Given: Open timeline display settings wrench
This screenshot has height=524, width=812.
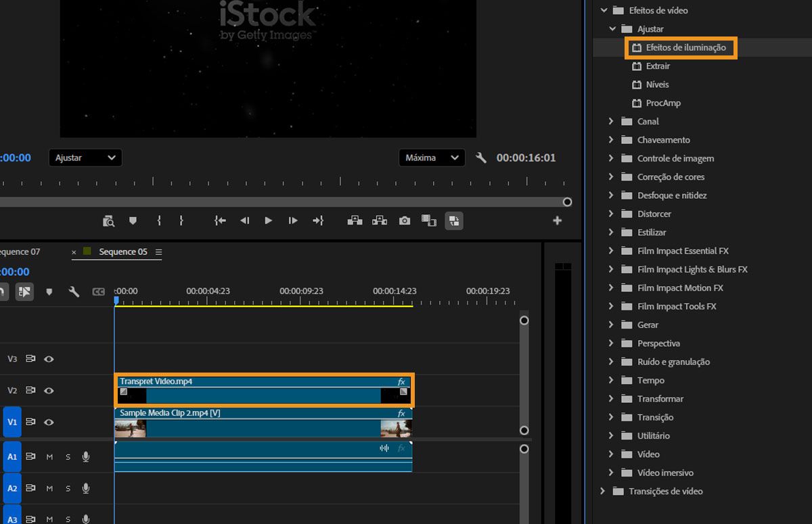Looking at the screenshot, I should point(74,291).
